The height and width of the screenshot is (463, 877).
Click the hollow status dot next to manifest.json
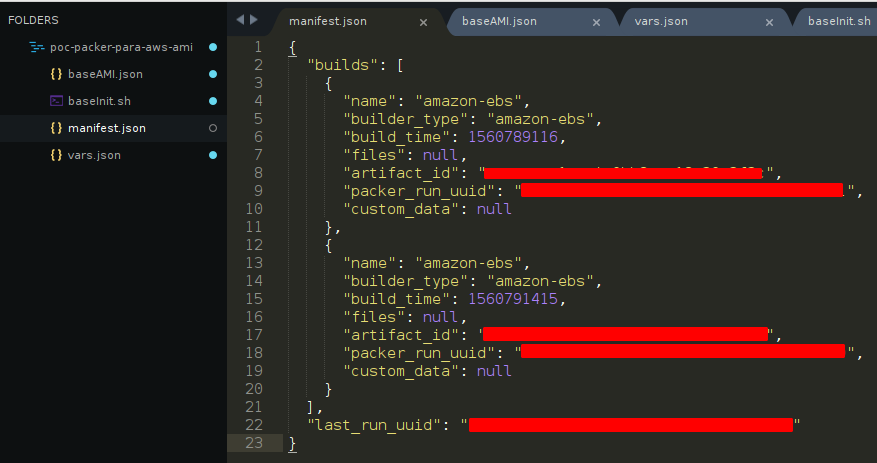coord(212,128)
